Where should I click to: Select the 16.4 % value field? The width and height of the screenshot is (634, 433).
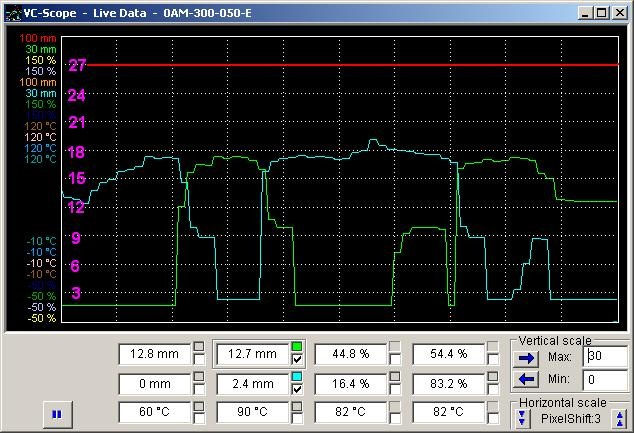pos(350,384)
